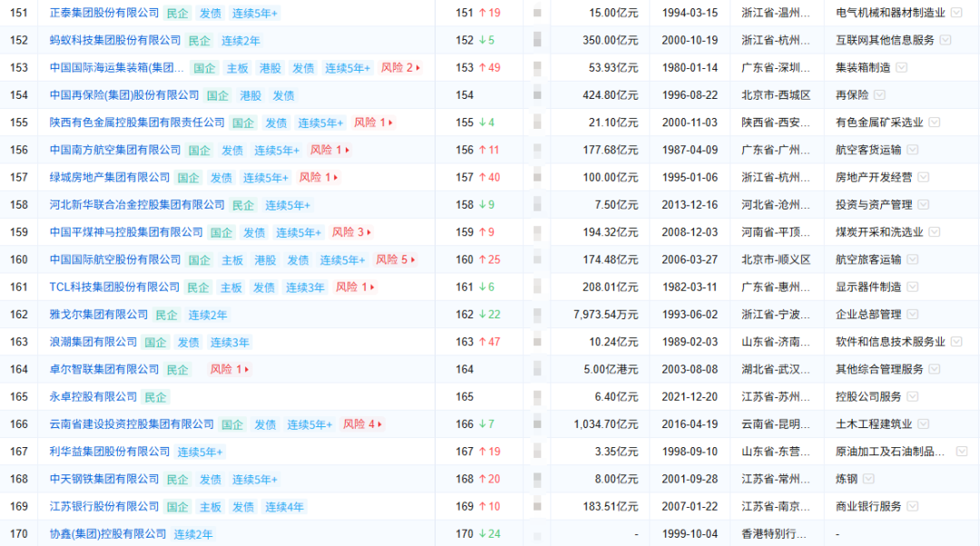This screenshot has width=980, height=546.
Task: Click the 民企 tag on 蚂蚁科技集团 row
Action: pyautogui.click(x=200, y=41)
